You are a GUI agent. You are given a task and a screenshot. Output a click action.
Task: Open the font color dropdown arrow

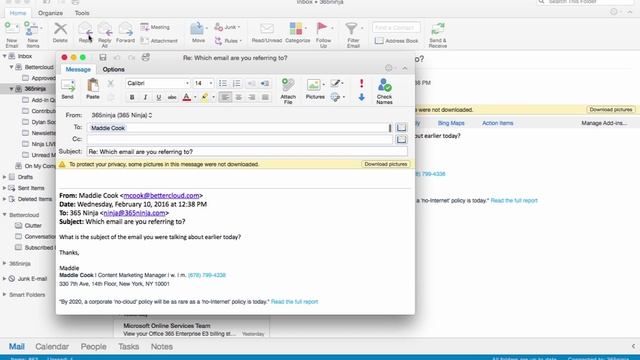195,97
